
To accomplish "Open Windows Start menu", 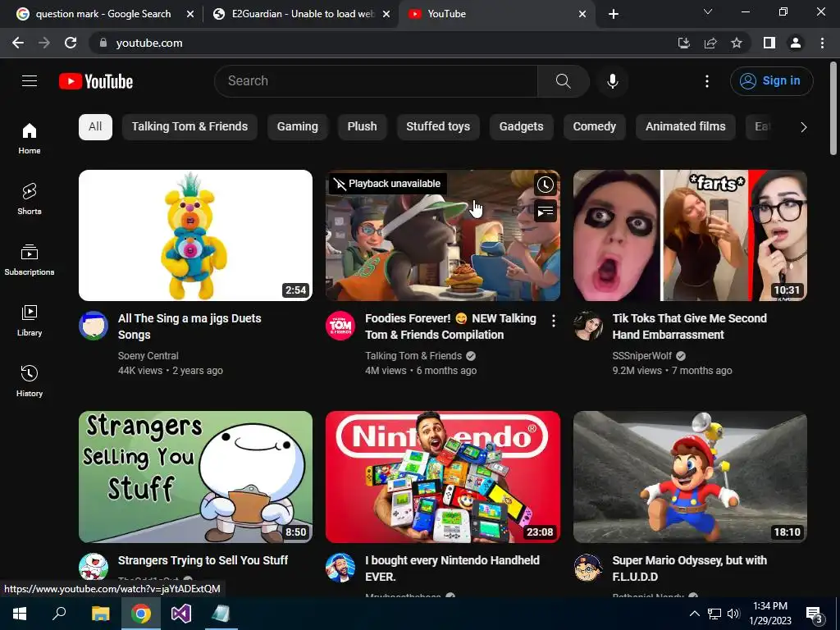I will tap(20, 614).
